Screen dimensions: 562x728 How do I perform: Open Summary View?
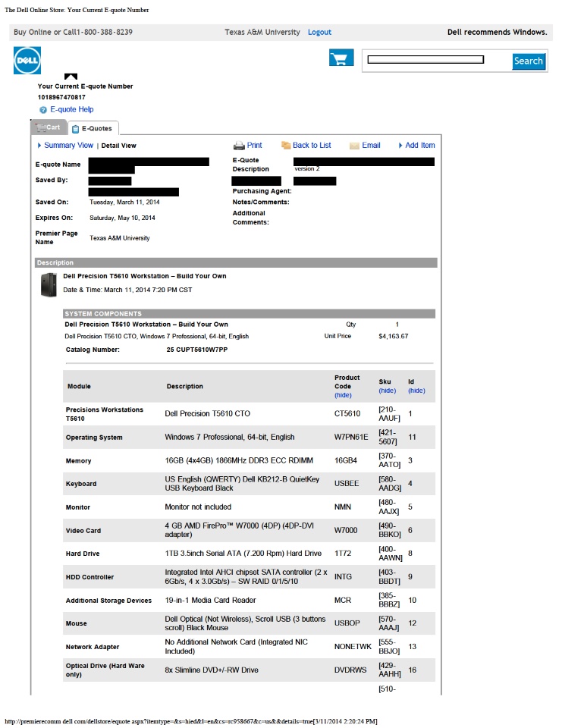(x=69, y=146)
